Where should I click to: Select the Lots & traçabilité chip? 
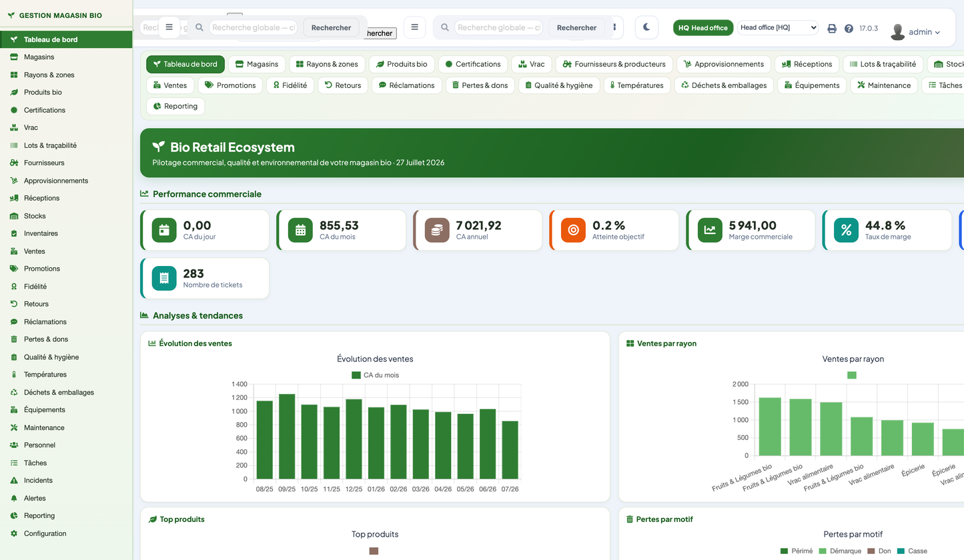tap(883, 64)
